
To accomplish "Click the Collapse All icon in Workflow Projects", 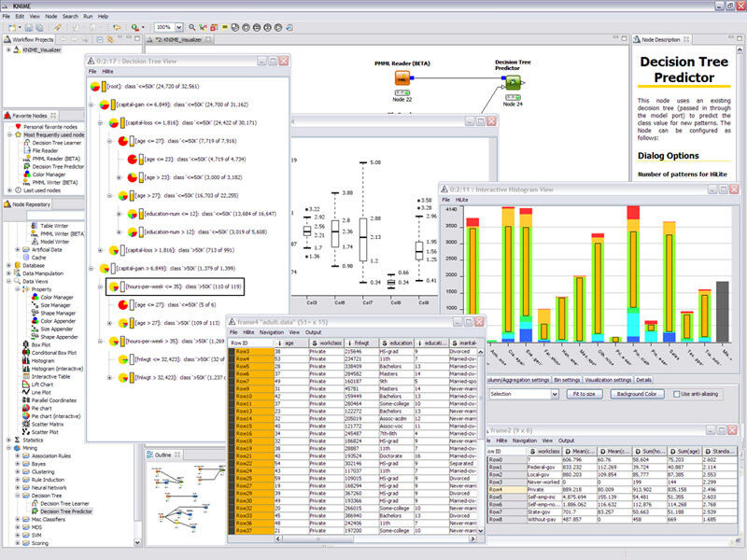I will (x=100, y=39).
